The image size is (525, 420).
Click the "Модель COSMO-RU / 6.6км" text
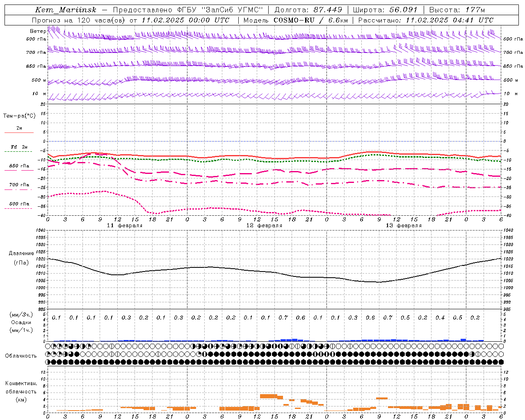point(296,20)
